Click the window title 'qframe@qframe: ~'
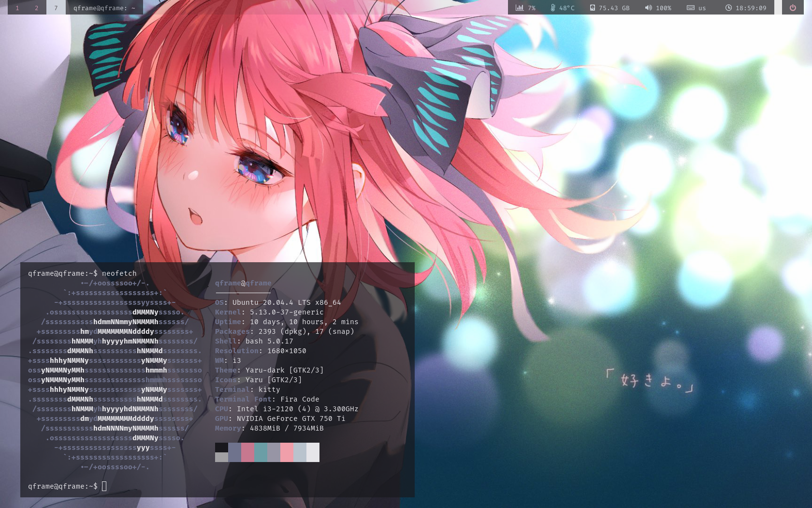 tap(104, 8)
